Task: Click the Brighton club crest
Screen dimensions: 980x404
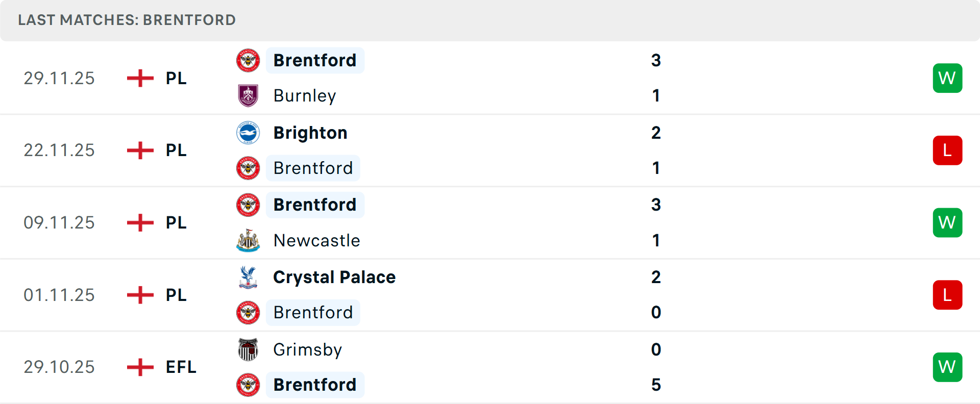Action: click(x=248, y=133)
